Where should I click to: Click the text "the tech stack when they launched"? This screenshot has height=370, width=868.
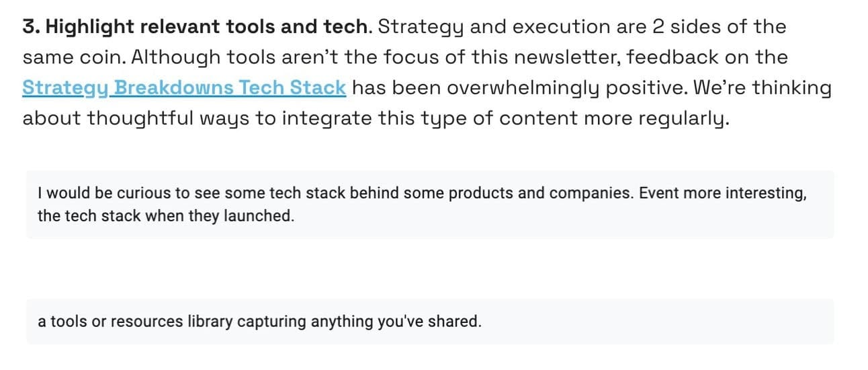(x=166, y=217)
